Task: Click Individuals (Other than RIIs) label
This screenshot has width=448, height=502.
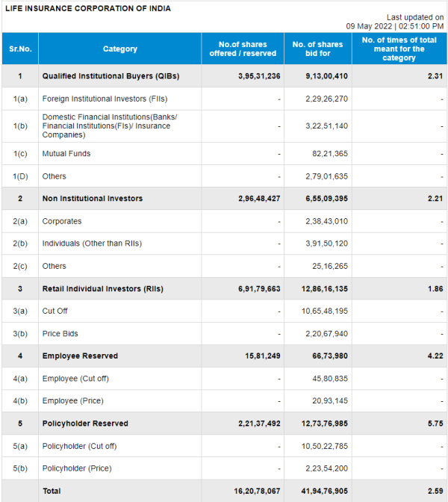Action: coord(92,244)
